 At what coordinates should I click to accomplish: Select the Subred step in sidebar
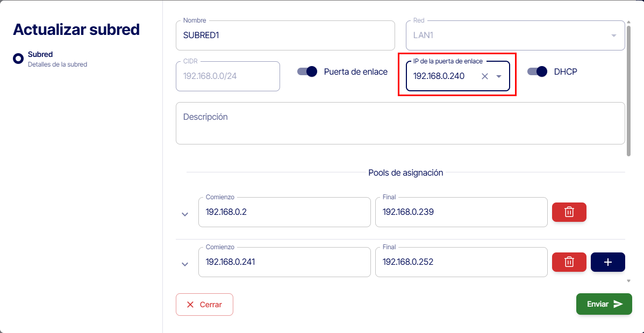point(40,55)
